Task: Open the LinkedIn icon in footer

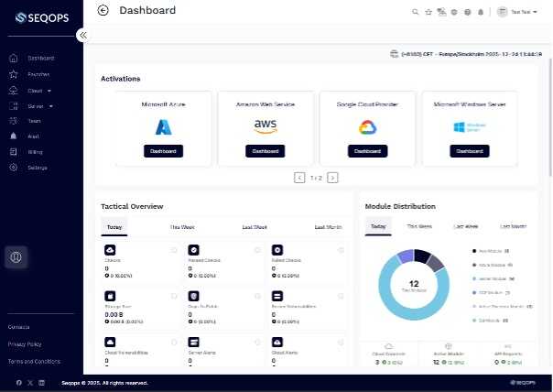Action: coord(41,383)
